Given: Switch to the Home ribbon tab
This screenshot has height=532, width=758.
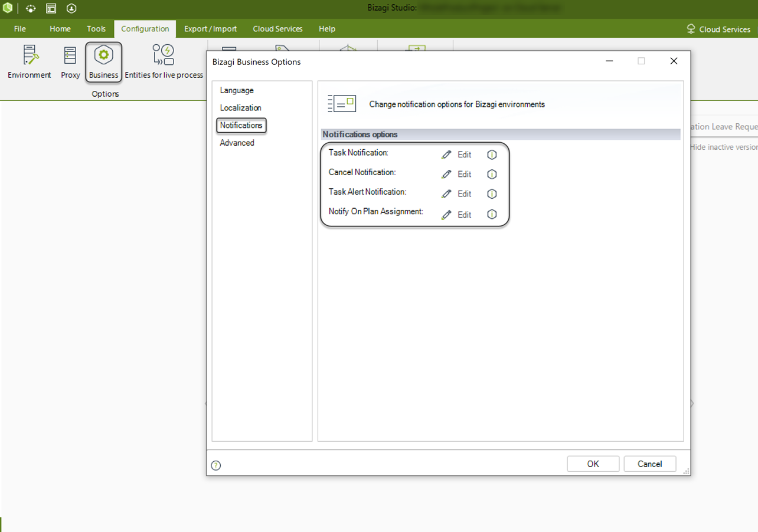Looking at the screenshot, I should coord(60,28).
